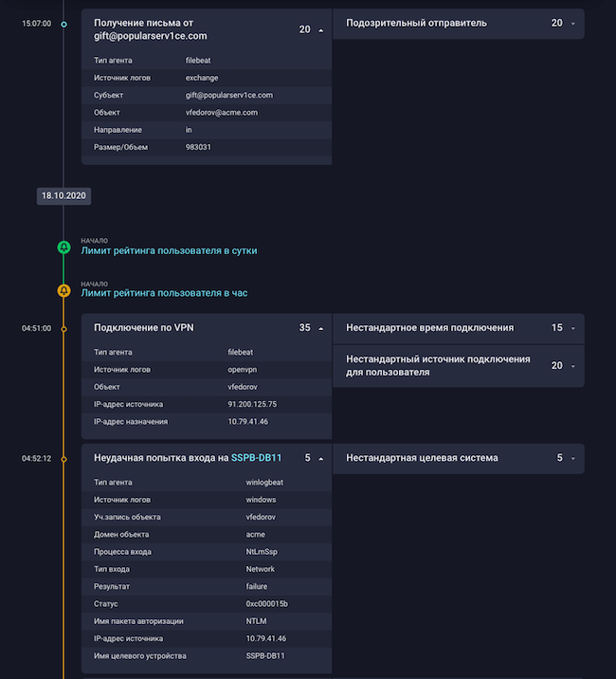Collapse the VPN connection event details
The height and width of the screenshot is (679, 616).
point(320,328)
